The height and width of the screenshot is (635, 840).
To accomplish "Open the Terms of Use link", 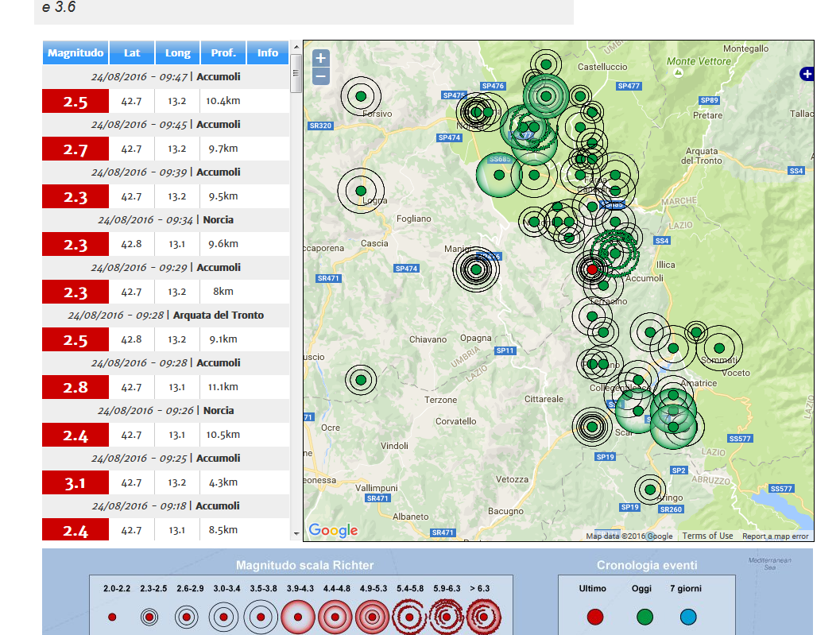I will pyautogui.click(x=706, y=536).
